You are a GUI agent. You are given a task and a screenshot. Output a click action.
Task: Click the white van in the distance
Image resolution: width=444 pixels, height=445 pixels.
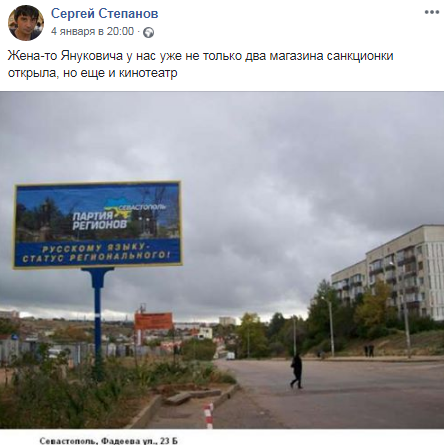(230, 356)
